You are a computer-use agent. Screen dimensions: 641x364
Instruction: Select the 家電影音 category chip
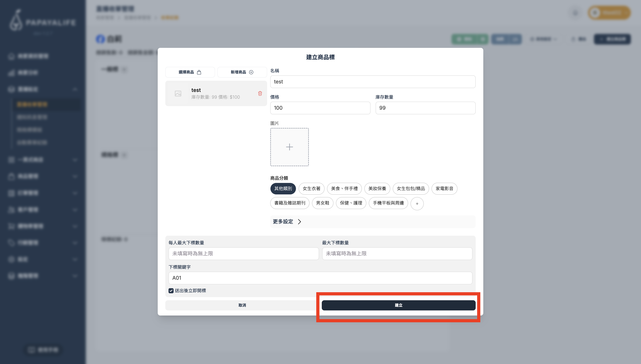pyautogui.click(x=444, y=188)
